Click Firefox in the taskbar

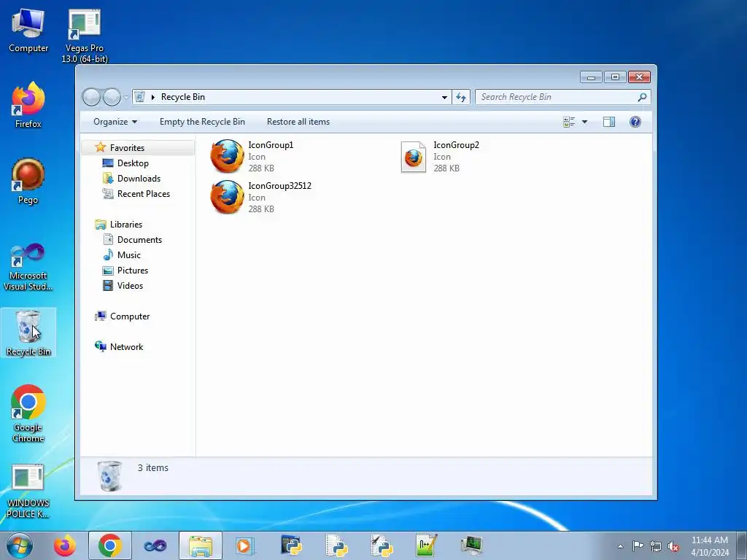pos(65,545)
